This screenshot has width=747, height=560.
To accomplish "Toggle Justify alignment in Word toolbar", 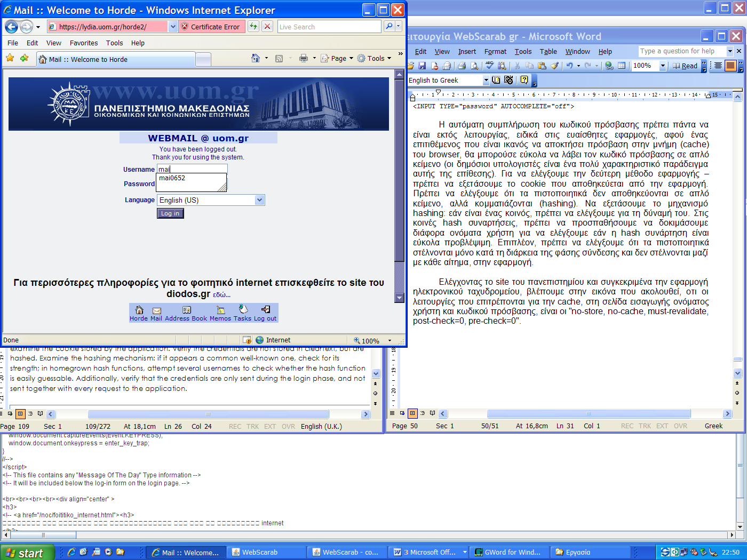I will pyautogui.click(x=730, y=66).
